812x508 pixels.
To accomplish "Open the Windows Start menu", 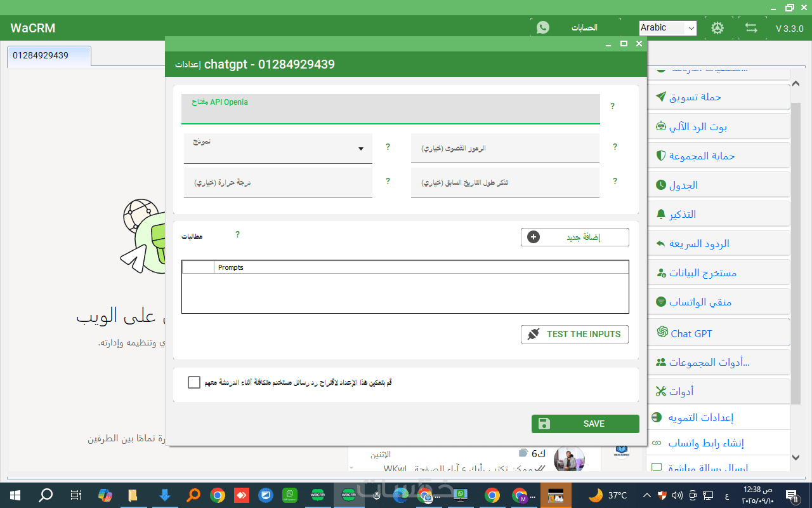I will pyautogui.click(x=15, y=495).
